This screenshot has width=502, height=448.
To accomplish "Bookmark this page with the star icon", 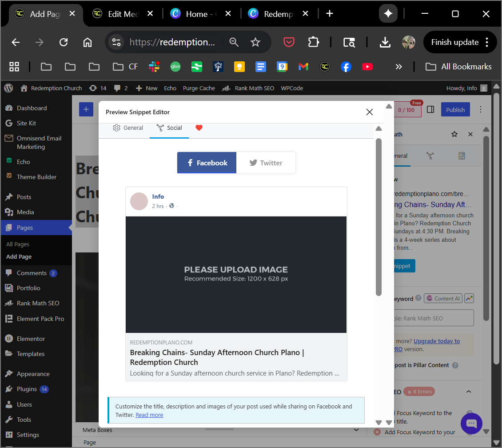I will [x=255, y=42].
